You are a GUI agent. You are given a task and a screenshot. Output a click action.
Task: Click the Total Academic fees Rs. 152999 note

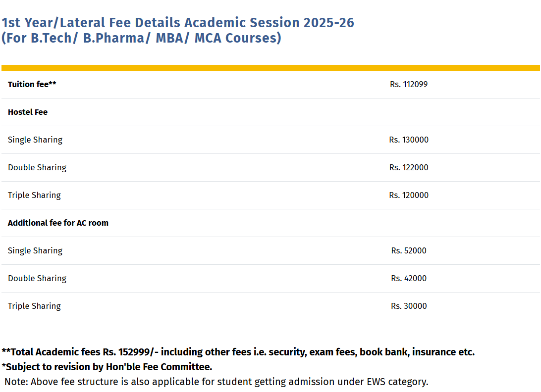(238, 352)
